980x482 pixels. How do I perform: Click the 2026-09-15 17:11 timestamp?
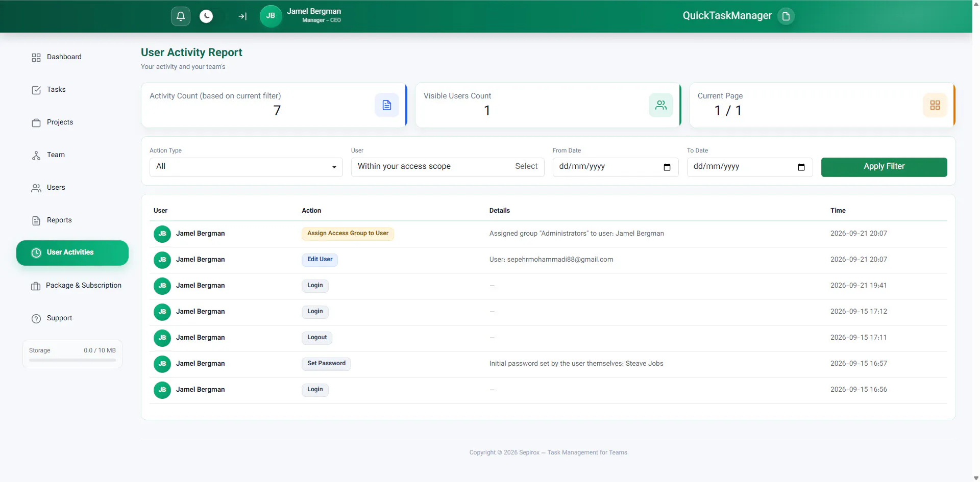[x=859, y=338]
